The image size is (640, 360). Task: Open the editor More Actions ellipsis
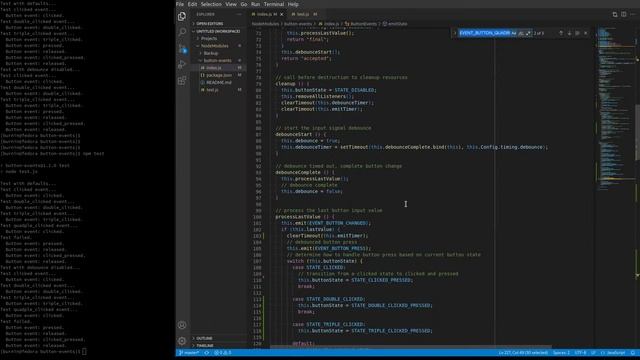pyautogui.click(x=633, y=14)
